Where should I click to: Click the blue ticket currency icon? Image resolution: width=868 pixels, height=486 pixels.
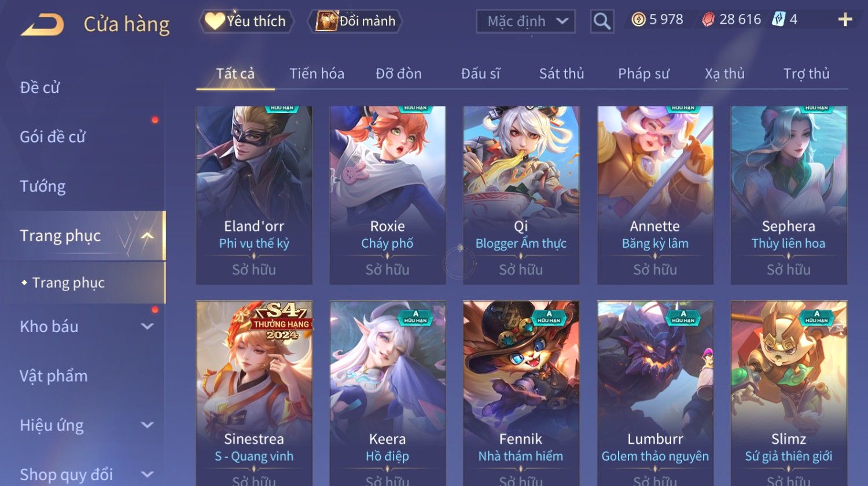(x=779, y=20)
